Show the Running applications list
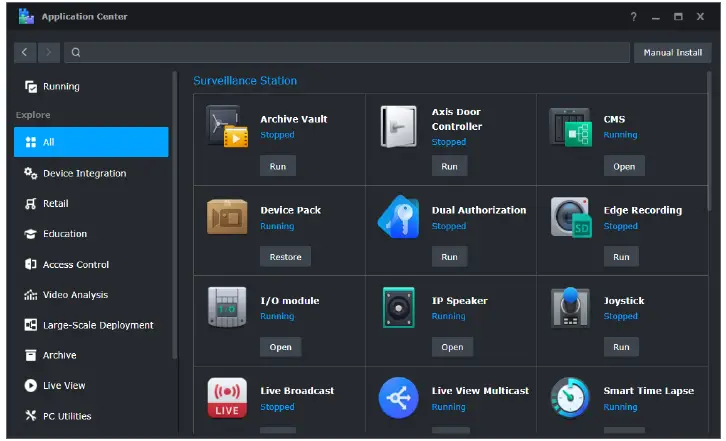Image resolution: width=726 pixels, height=441 pixels. [91, 87]
